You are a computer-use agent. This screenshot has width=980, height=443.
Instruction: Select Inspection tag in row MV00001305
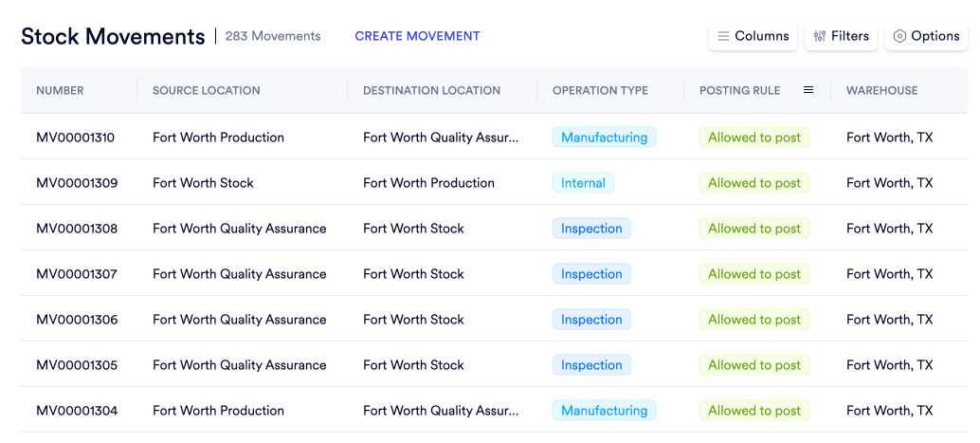(x=591, y=365)
